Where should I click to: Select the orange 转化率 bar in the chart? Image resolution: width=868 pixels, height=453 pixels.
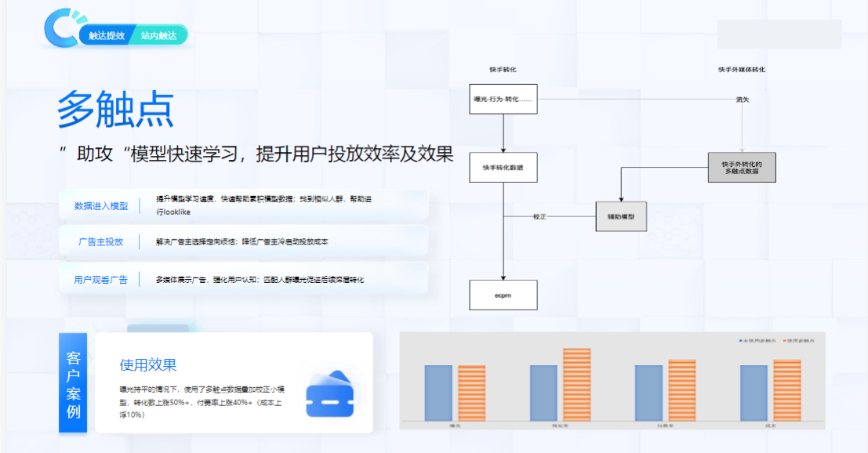576,384
